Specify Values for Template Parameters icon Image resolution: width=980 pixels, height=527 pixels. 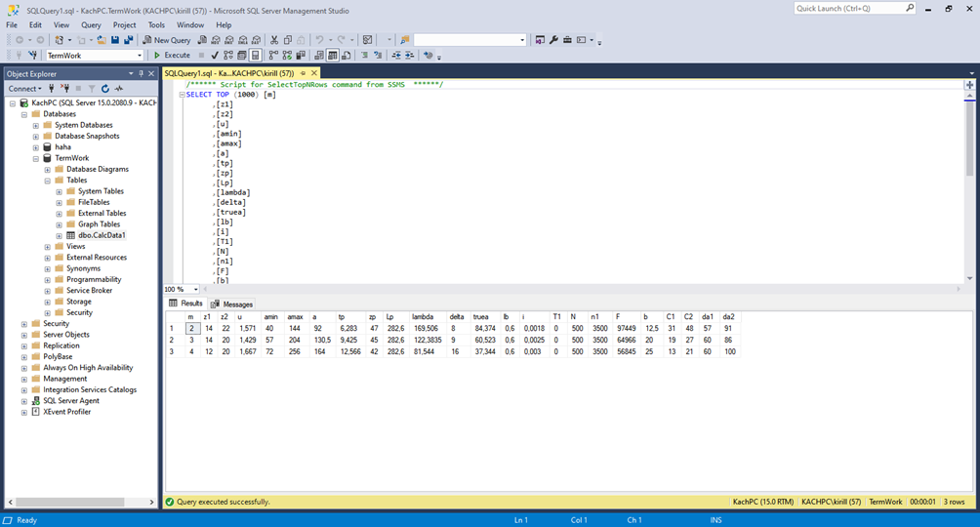tap(429, 55)
